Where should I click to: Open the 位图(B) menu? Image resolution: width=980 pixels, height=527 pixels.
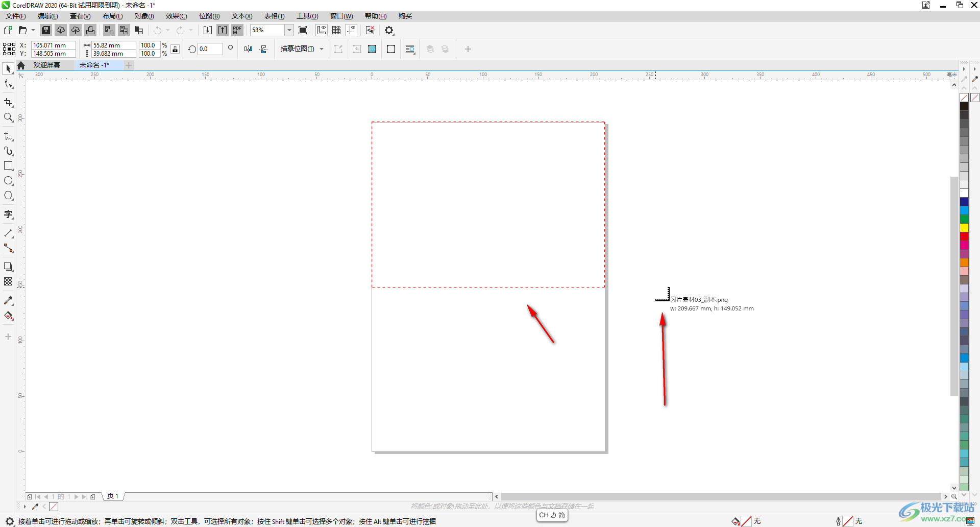pyautogui.click(x=209, y=16)
